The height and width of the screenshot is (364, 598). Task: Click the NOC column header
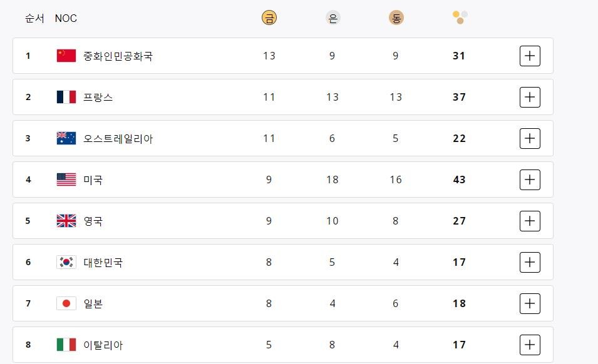click(66, 18)
